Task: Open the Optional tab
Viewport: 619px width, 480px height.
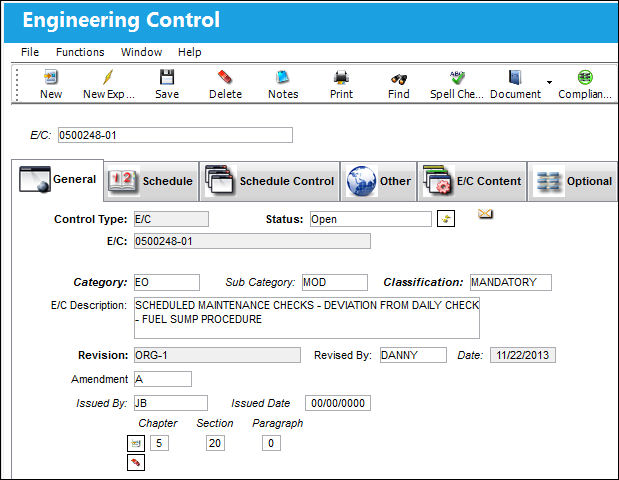Action: [573, 181]
